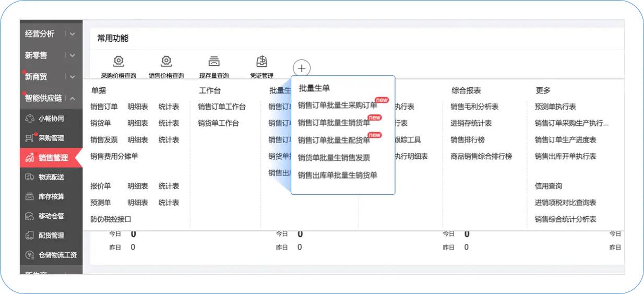This screenshot has width=644, height=294.
Task: Open 销售综合统计分析表
Action: coord(566,219)
